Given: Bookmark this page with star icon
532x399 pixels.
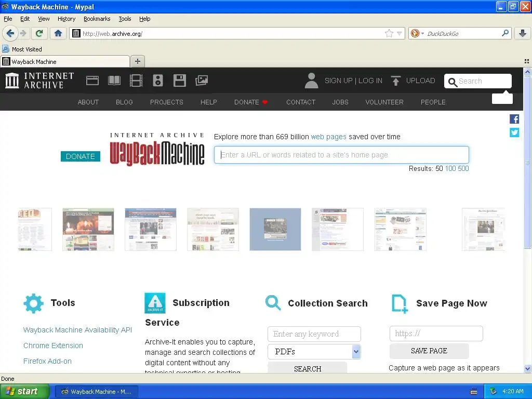Looking at the screenshot, I should [x=389, y=33].
